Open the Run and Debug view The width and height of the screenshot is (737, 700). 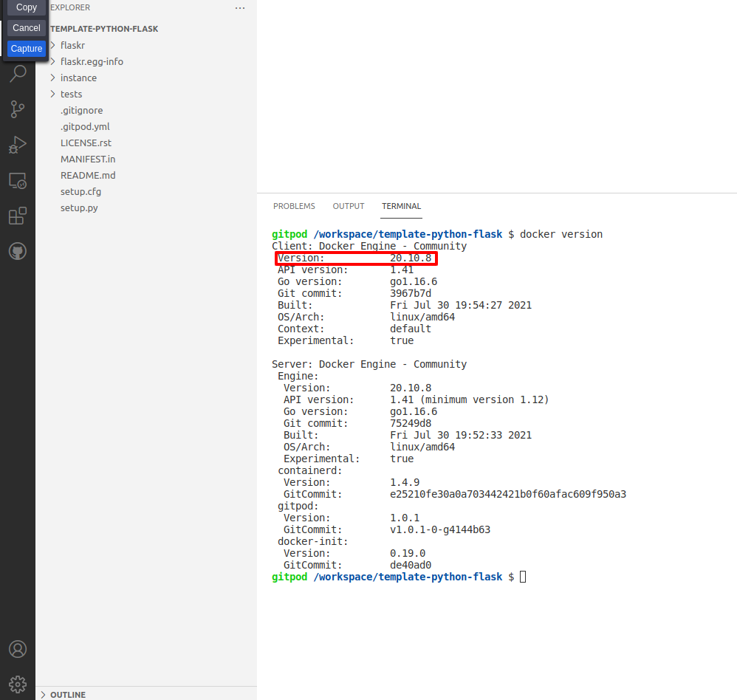coord(18,144)
